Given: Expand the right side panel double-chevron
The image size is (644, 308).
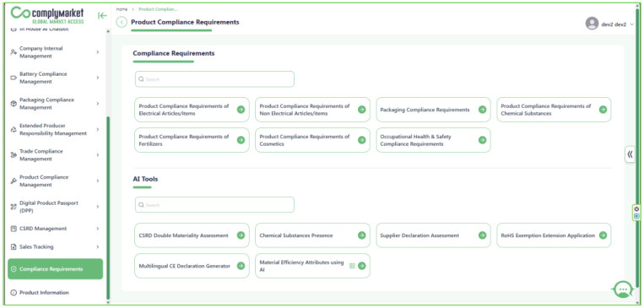Looking at the screenshot, I should 630,154.
